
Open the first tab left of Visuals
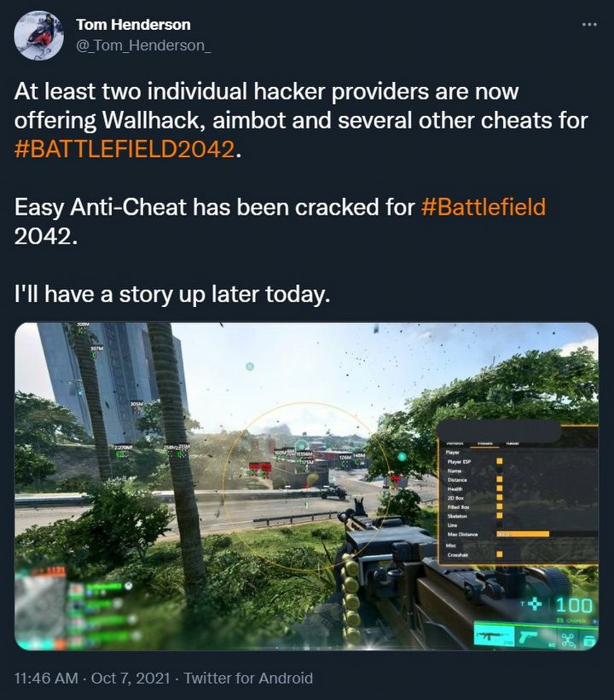pyautogui.click(x=455, y=443)
